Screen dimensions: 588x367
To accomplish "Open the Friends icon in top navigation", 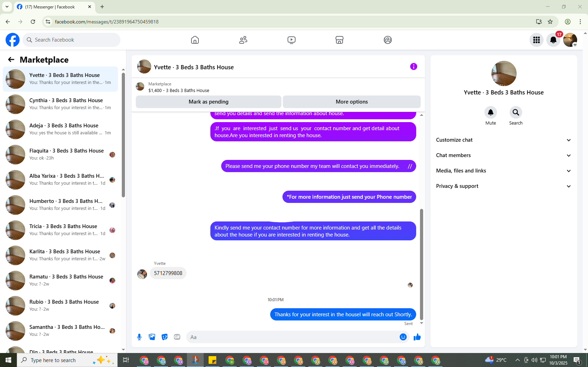I will click(x=243, y=40).
